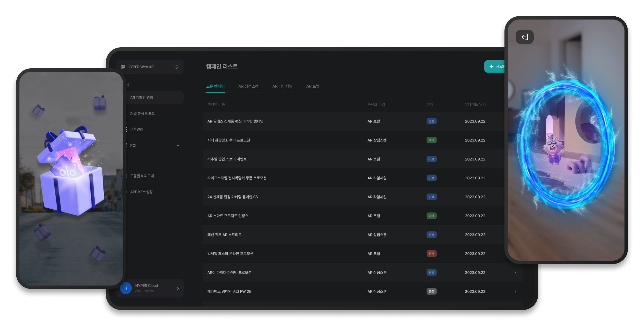Open 도움말 & 피드백 in sidebar
Screen dimensions: 644x326
(x=142, y=176)
